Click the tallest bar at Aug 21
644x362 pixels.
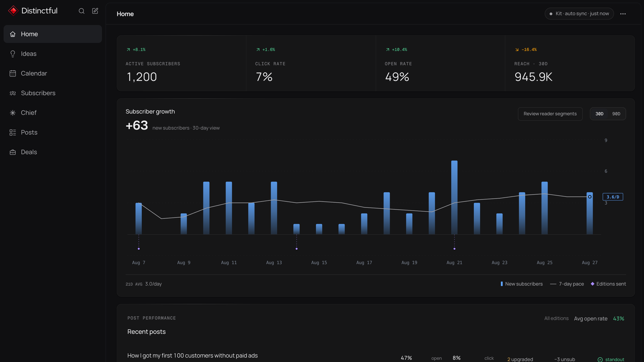455,197
